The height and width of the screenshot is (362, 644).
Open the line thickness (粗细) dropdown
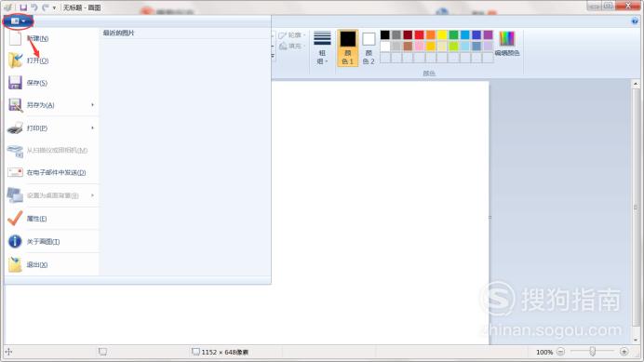tap(322, 48)
